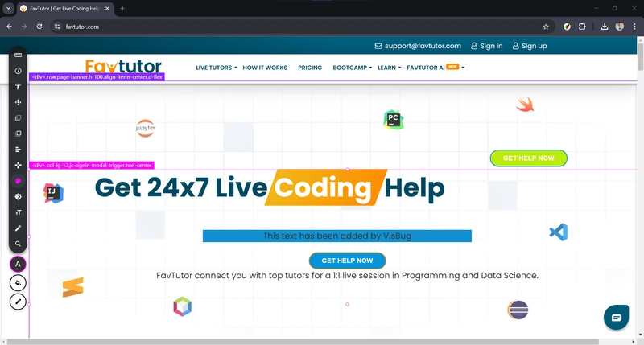
Task: Open the VisBug text color swatch 'A'
Action: coord(18,264)
